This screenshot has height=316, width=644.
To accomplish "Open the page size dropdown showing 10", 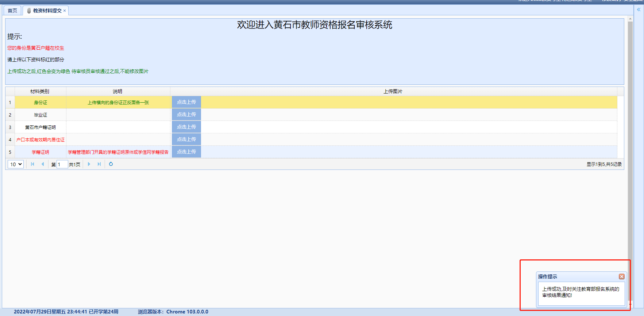I will (x=16, y=164).
